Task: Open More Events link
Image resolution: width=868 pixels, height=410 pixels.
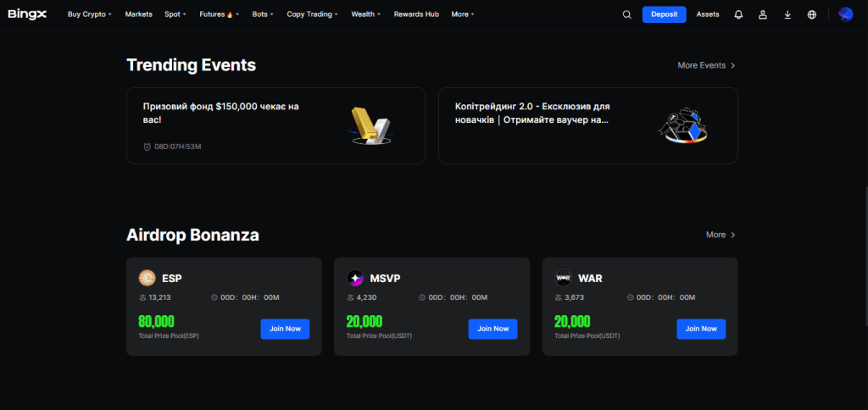Action: coord(706,65)
